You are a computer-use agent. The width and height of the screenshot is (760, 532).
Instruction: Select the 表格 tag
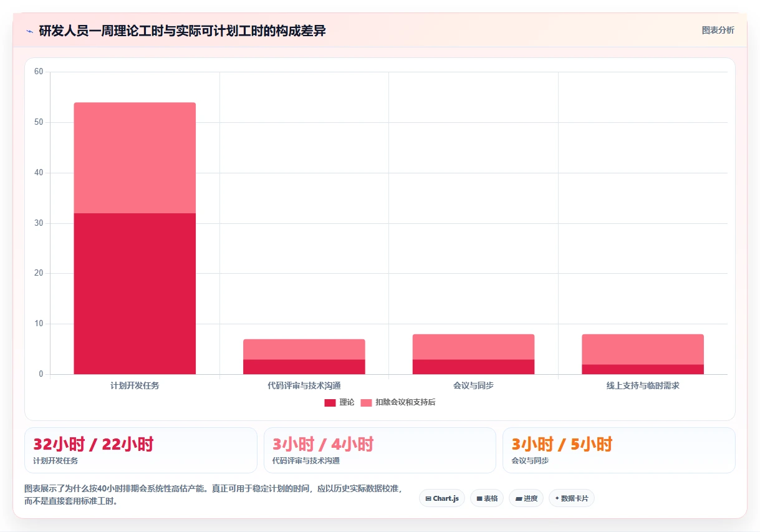pos(487,498)
